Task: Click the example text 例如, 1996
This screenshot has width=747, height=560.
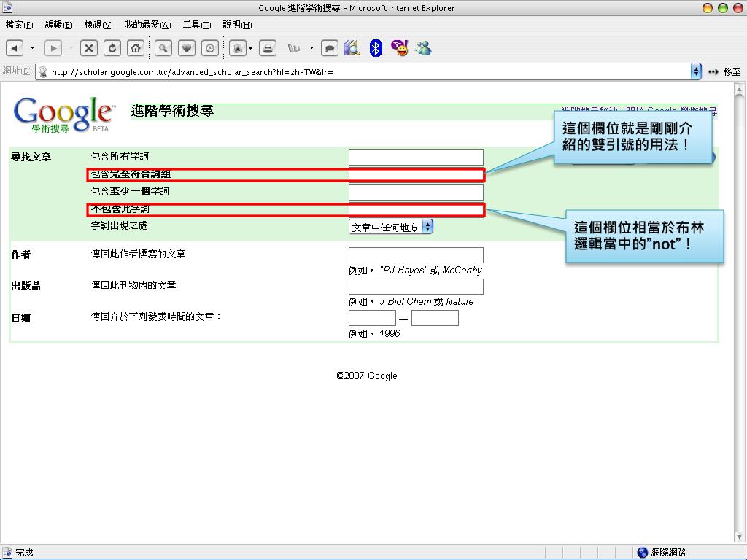Action: click(x=374, y=334)
